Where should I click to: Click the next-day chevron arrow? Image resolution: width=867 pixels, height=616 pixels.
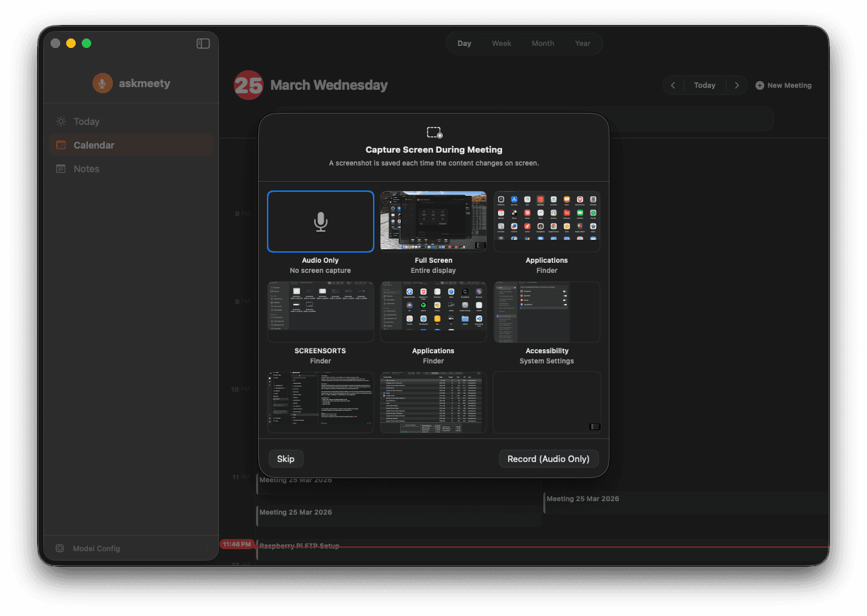coord(737,85)
